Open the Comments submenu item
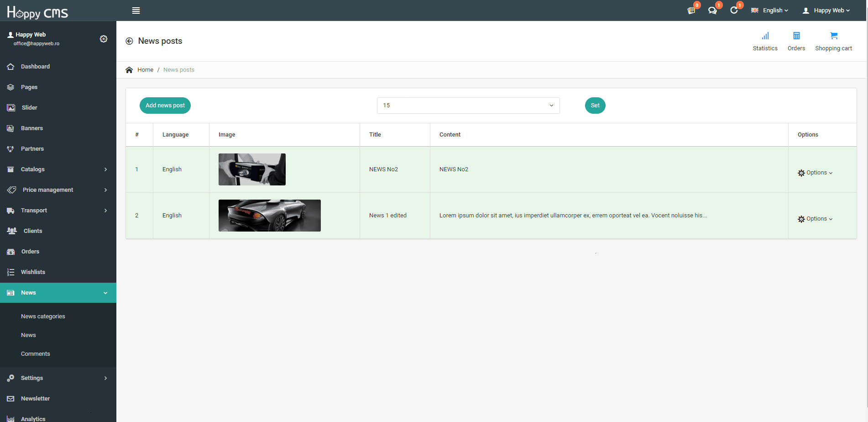 coord(36,354)
